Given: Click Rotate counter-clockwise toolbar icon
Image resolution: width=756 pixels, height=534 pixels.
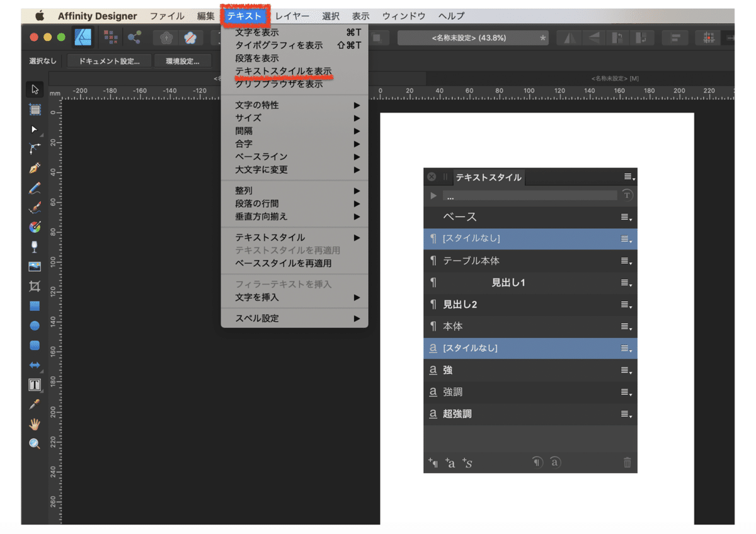Looking at the screenshot, I should click(617, 38).
